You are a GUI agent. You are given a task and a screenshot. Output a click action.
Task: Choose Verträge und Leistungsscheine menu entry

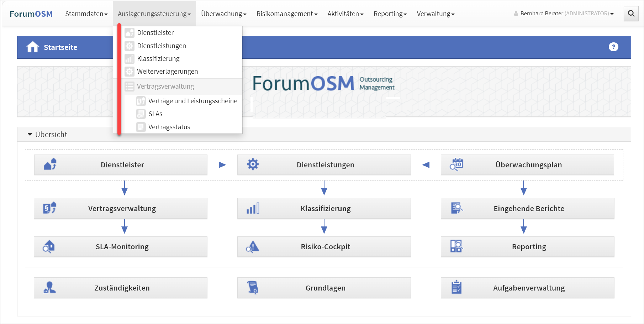tap(192, 101)
